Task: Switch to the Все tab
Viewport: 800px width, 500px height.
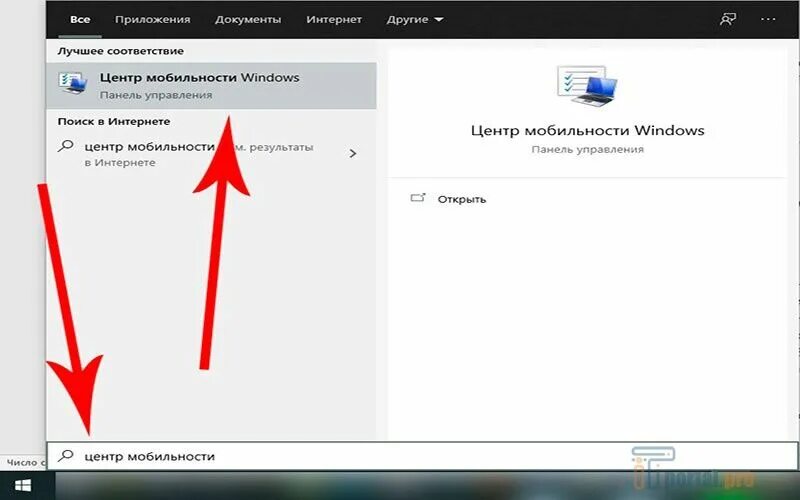Action: click(80, 19)
